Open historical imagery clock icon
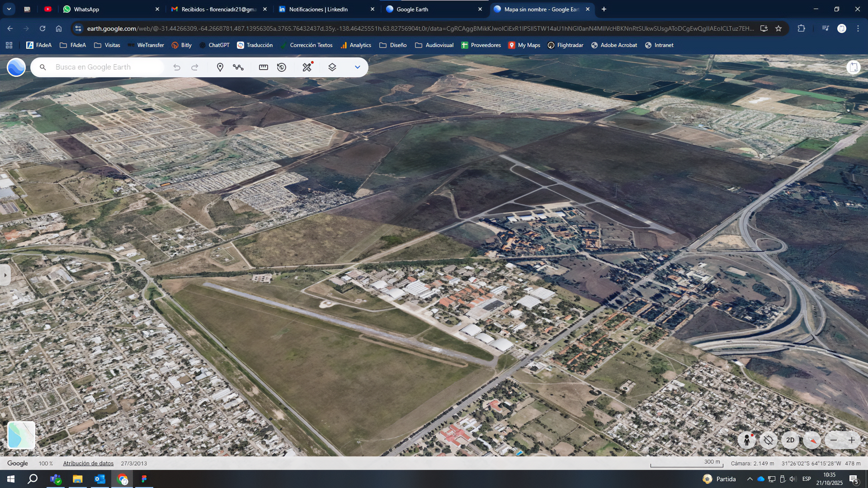The width and height of the screenshot is (868, 488). point(282,67)
